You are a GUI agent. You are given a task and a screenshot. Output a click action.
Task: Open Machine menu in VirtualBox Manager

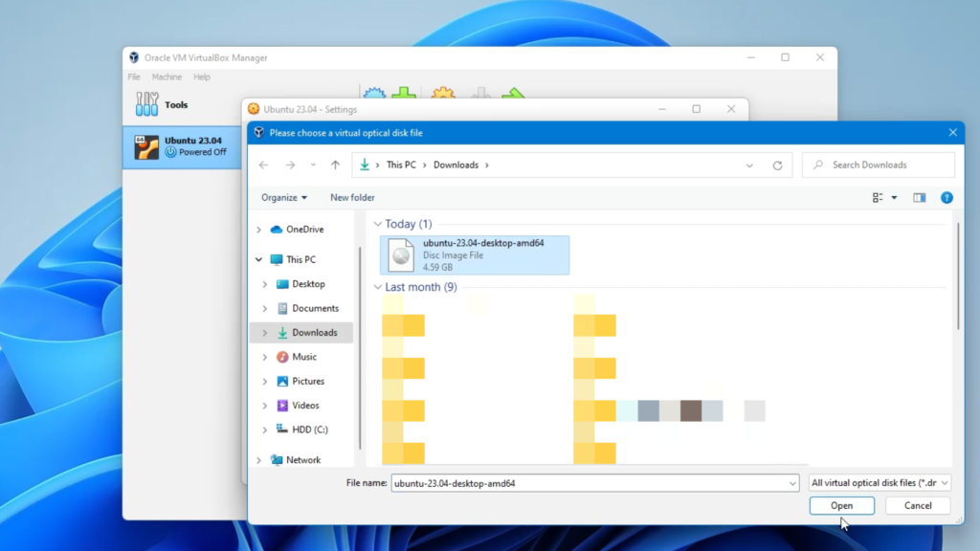tap(167, 77)
